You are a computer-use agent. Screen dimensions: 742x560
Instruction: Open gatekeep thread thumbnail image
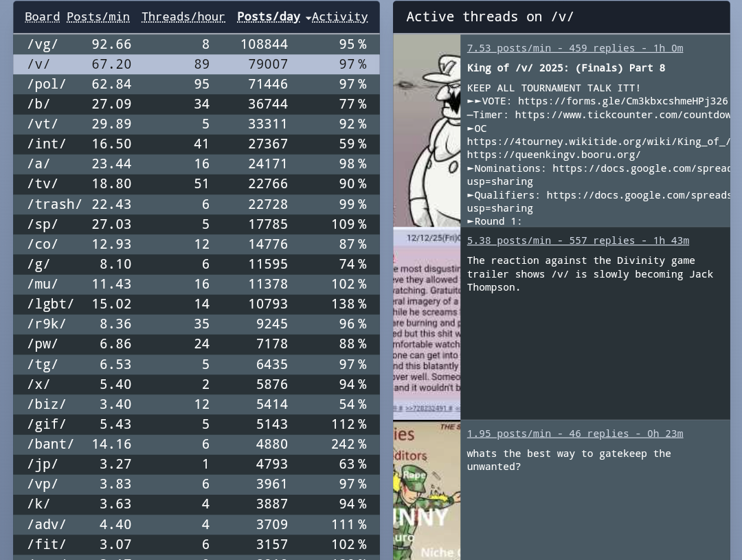pyautogui.click(x=427, y=491)
